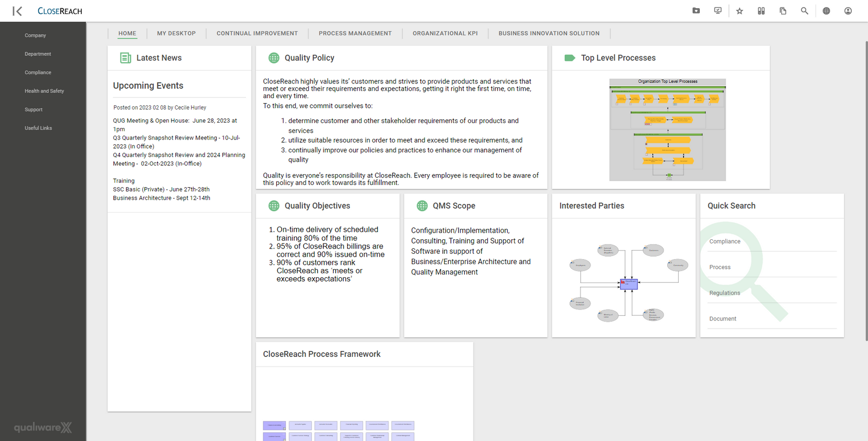This screenshot has height=441, width=868.
Task: Open search with magnifier icon
Action: click(805, 11)
